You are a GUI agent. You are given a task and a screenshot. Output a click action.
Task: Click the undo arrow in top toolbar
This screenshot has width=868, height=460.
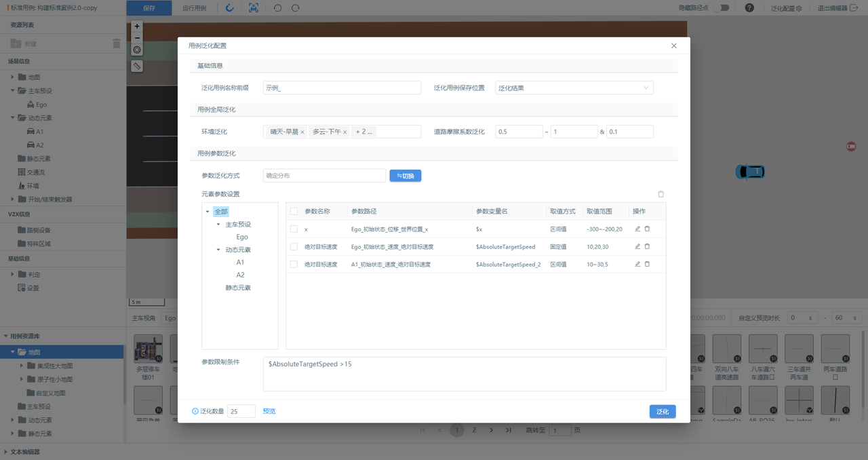(x=277, y=8)
